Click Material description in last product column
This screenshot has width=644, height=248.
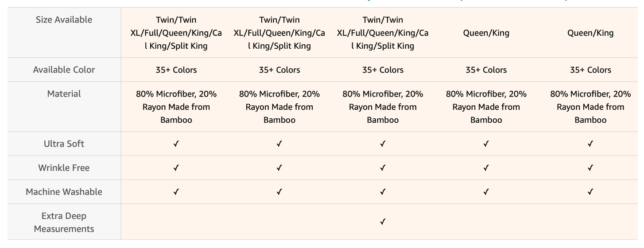[590, 107]
